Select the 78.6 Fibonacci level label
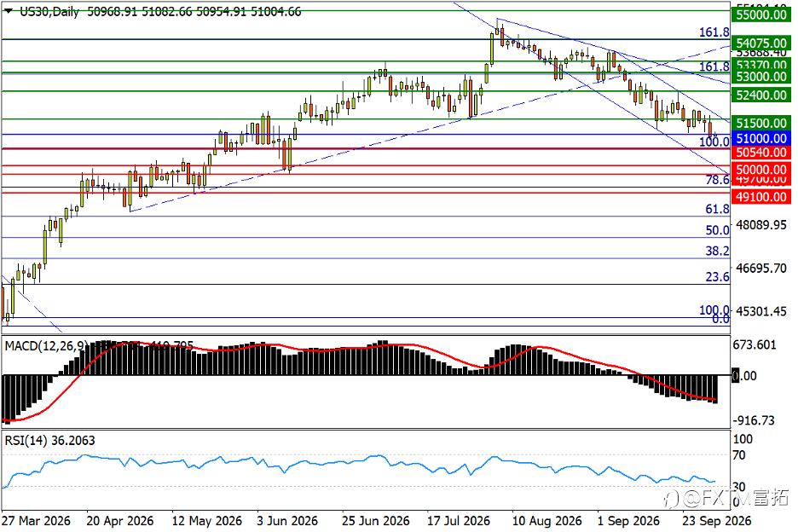 pos(718,180)
